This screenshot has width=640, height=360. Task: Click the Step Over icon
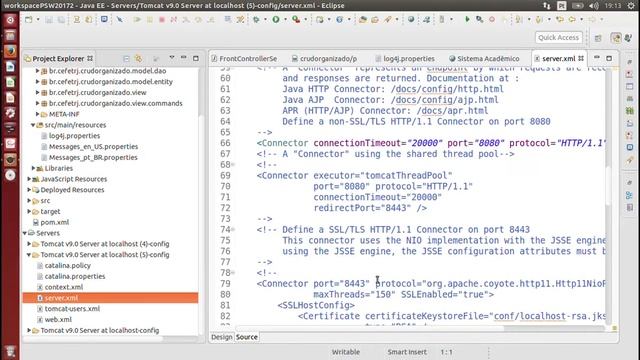[x=198, y=19]
